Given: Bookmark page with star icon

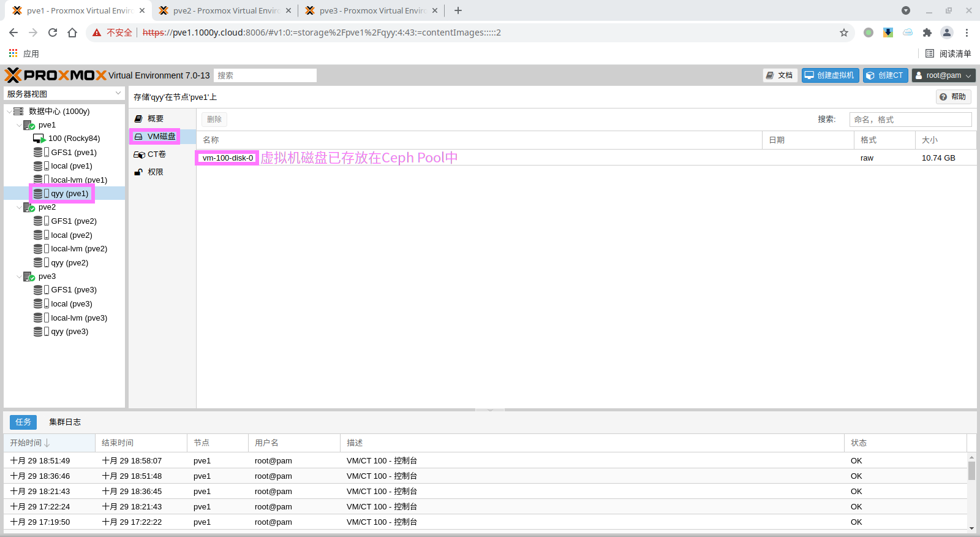Looking at the screenshot, I should tap(843, 32).
